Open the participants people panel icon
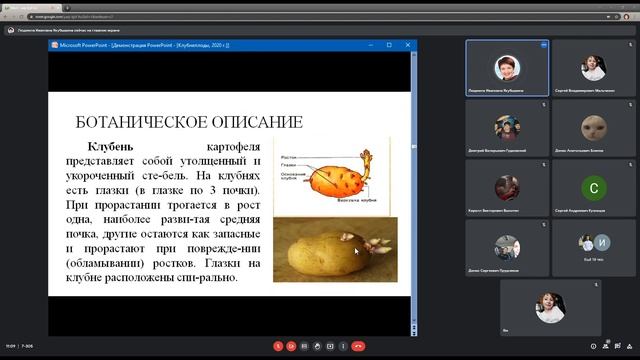Viewport: 640px width, 360px height. click(606, 346)
